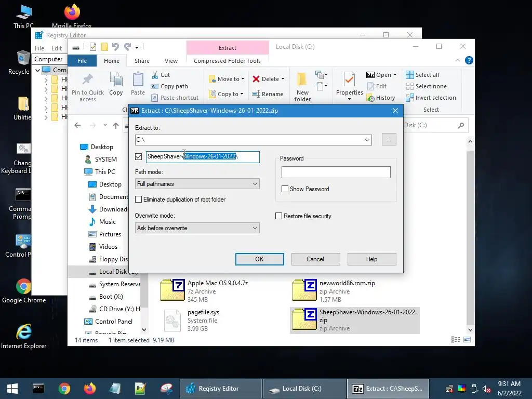
Task: Select Boot (X:) in the navigation pane
Action: [x=106, y=297]
